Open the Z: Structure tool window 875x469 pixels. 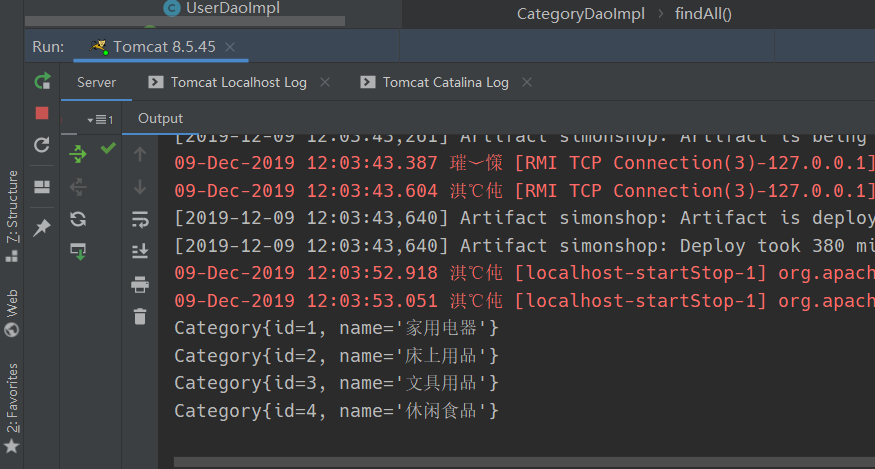(12, 207)
